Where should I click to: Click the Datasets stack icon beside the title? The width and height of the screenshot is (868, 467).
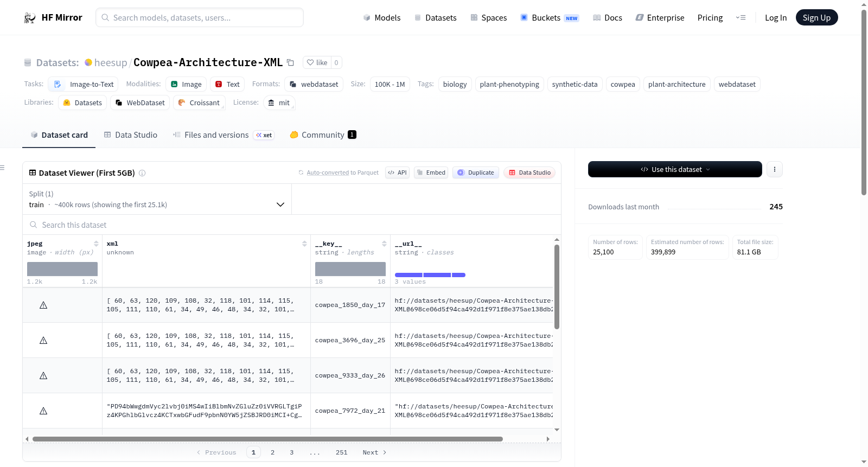(x=28, y=62)
